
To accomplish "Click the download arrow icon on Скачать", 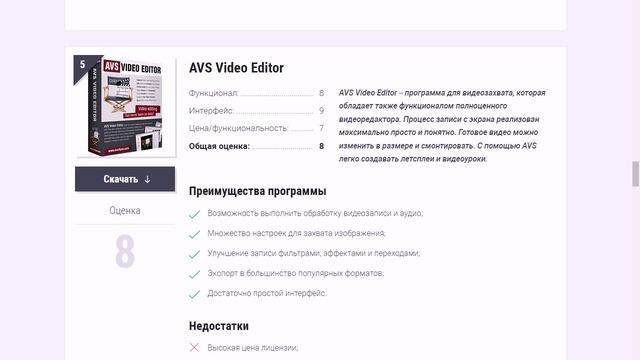I will click(x=147, y=179).
